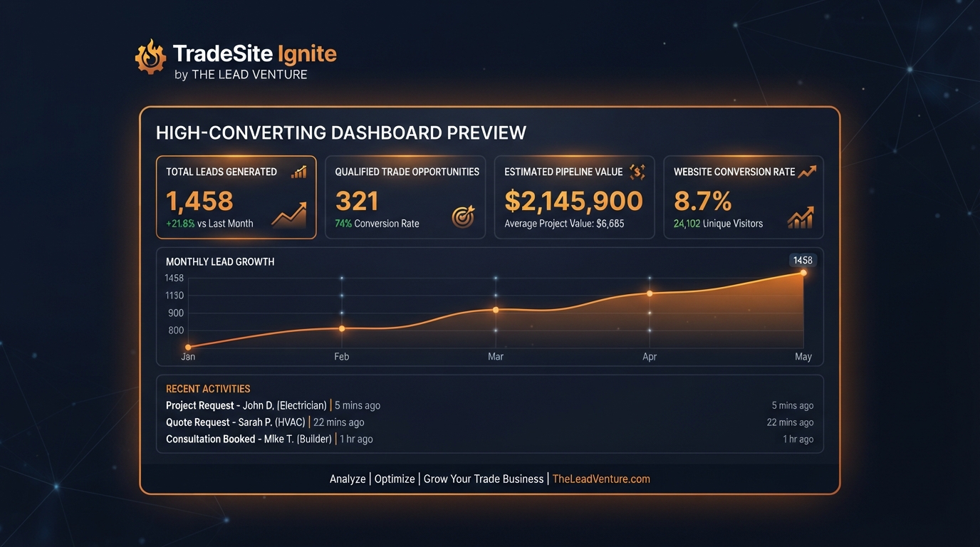Click the 'Mar' axis label
980x547 pixels.
(x=496, y=356)
